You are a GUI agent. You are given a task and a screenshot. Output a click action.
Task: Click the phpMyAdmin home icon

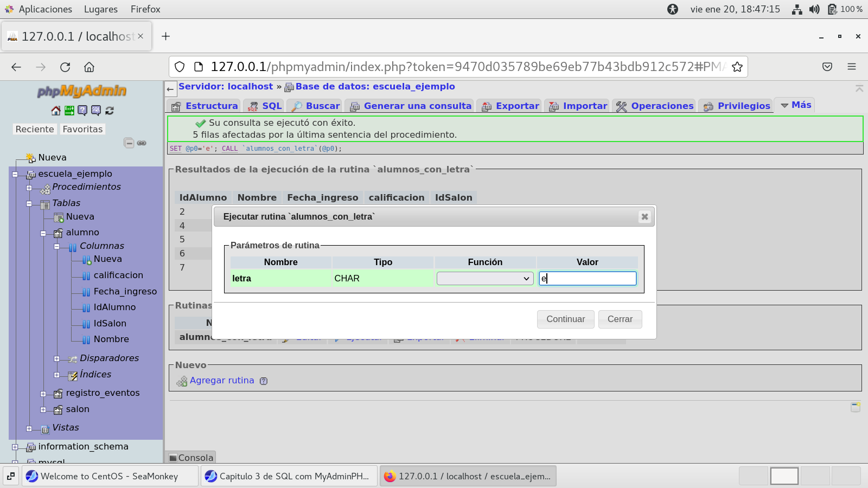point(56,111)
